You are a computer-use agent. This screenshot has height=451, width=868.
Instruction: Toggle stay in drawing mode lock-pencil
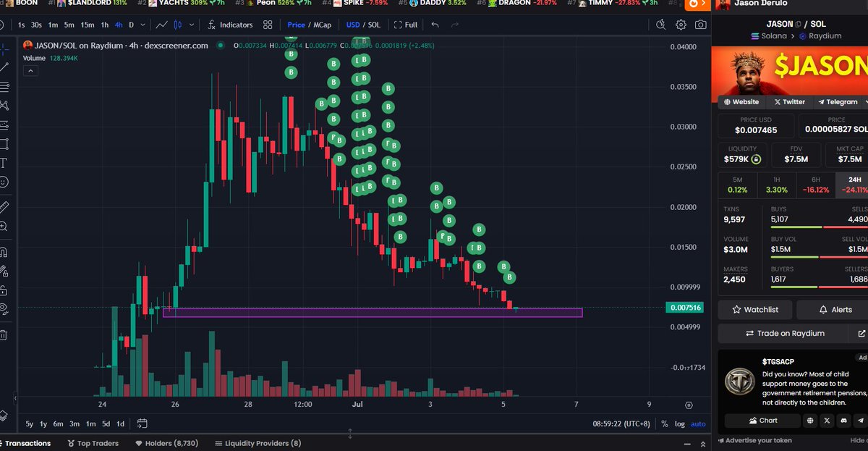4,271
